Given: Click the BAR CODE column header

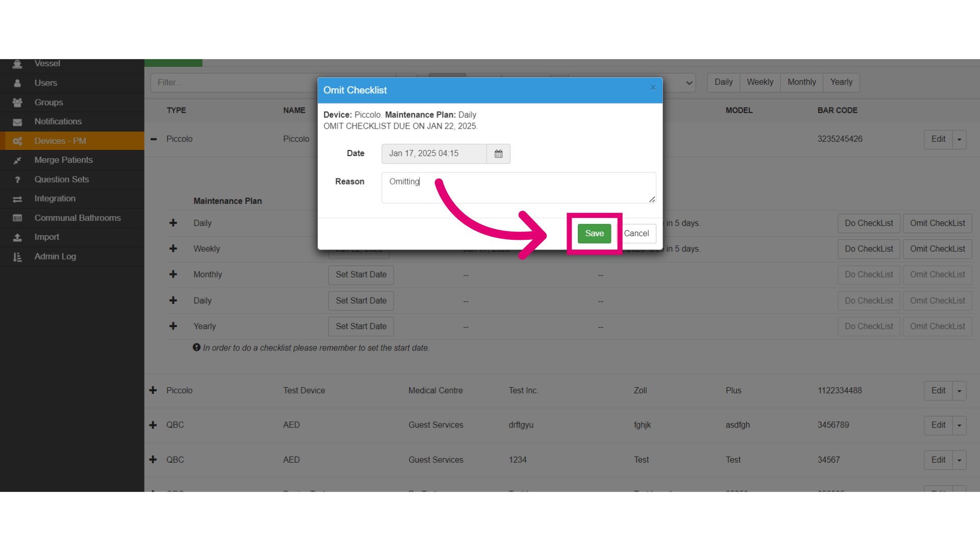Looking at the screenshot, I should click(x=837, y=110).
